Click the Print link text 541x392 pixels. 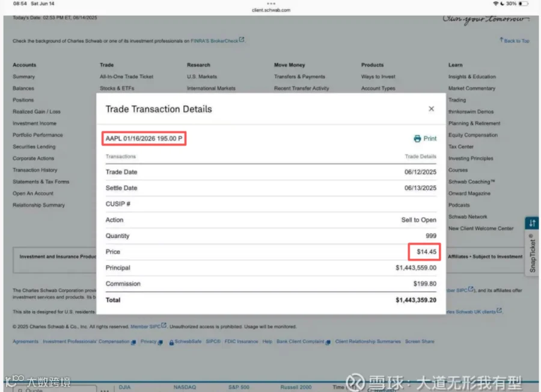[430, 139]
